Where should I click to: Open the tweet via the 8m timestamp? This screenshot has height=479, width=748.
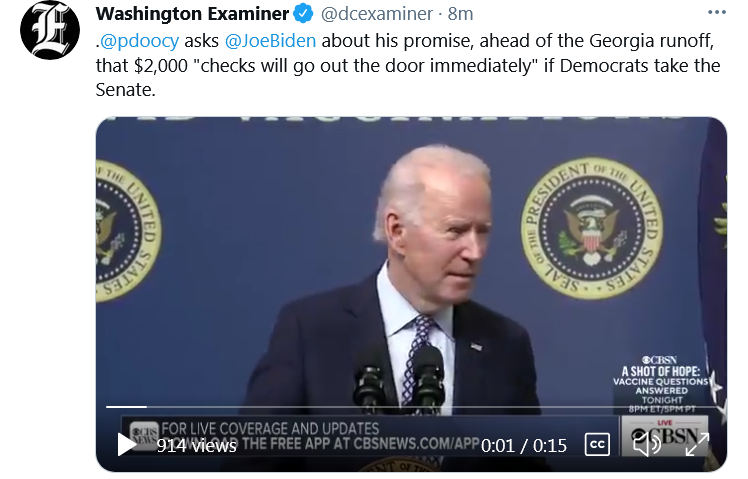[x=460, y=14]
